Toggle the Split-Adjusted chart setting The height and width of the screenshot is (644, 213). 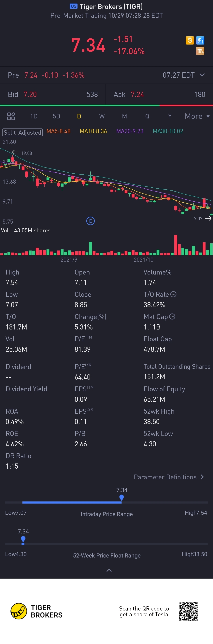click(22, 132)
